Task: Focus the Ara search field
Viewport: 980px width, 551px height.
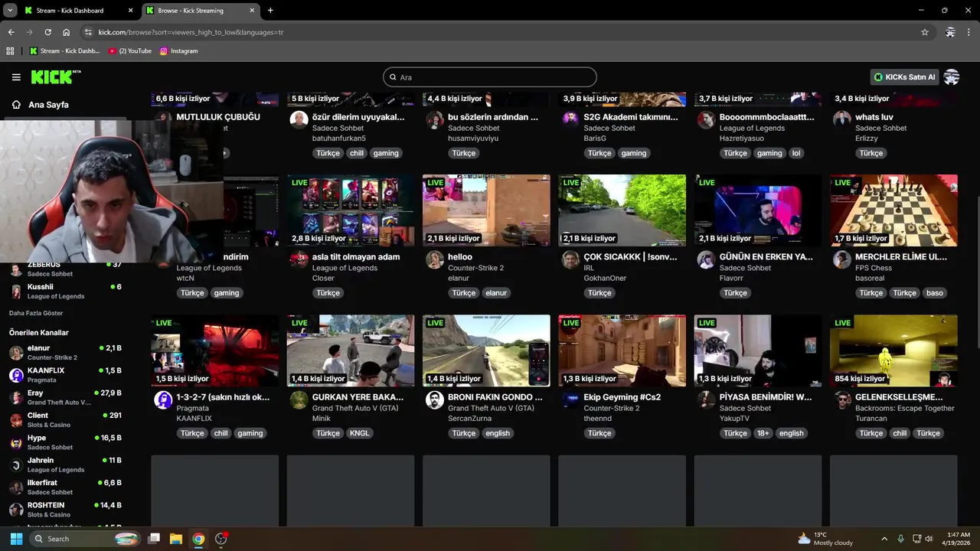Action: [x=490, y=77]
